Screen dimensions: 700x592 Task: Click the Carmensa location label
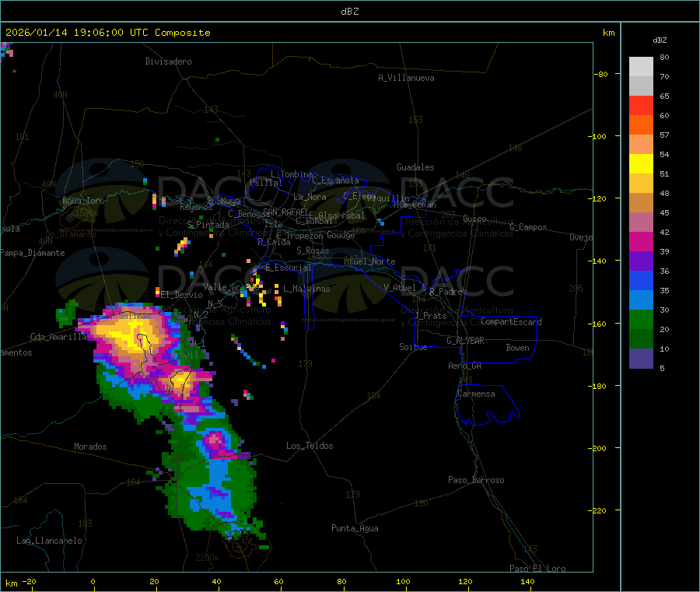coord(476,394)
